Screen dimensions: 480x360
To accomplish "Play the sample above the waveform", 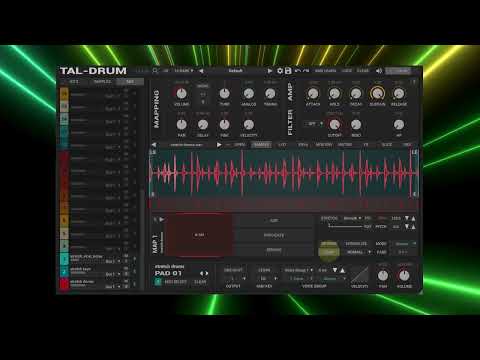I will [x=219, y=145].
